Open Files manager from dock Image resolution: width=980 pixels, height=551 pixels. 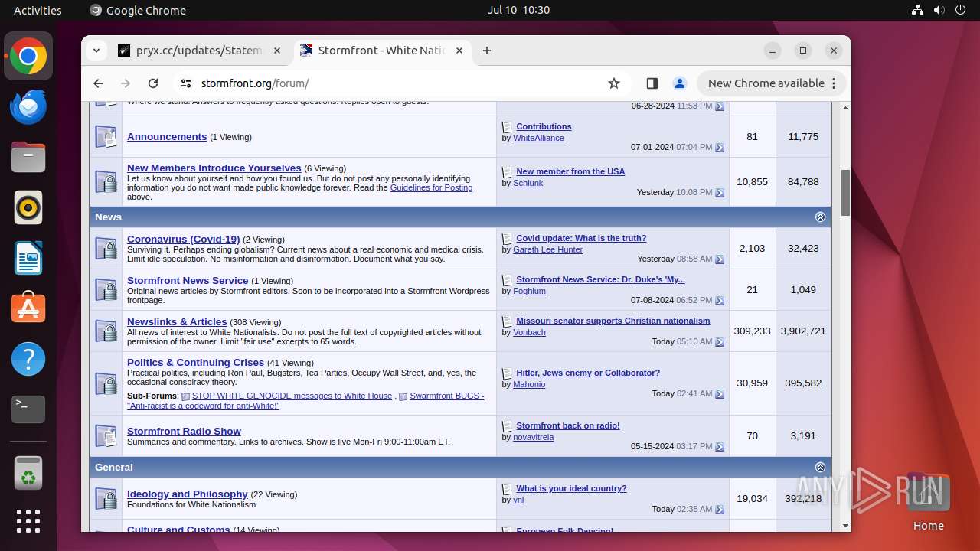[28, 157]
